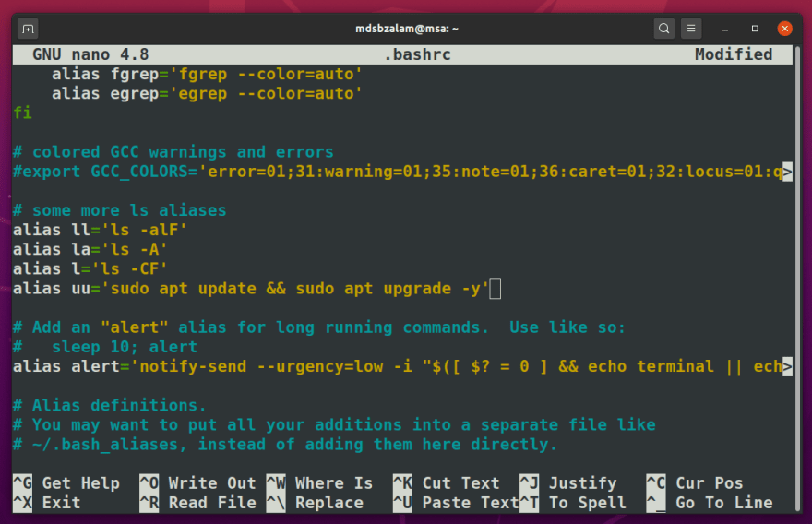Click the sleep 10; alert comment

pyautogui.click(x=104, y=348)
